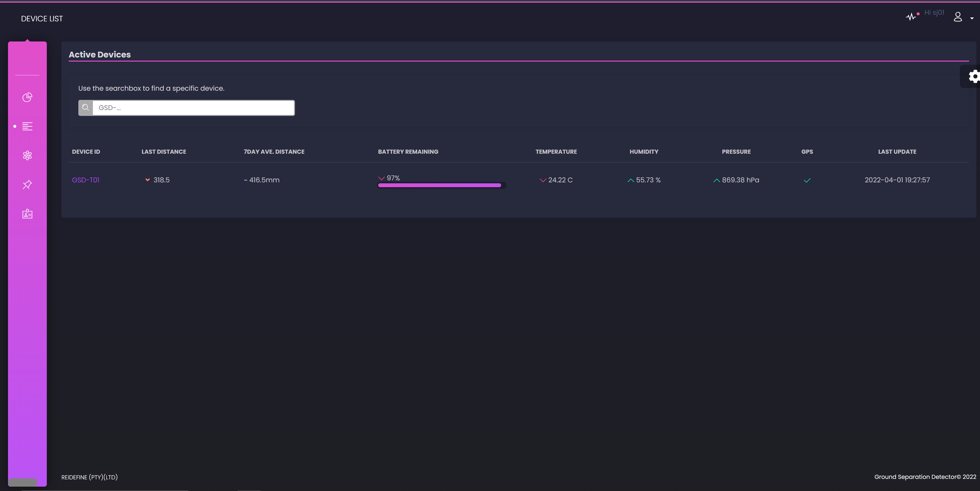Image resolution: width=980 pixels, height=491 pixels.
Task: Open the pin icon in sidebar
Action: pos(27,185)
